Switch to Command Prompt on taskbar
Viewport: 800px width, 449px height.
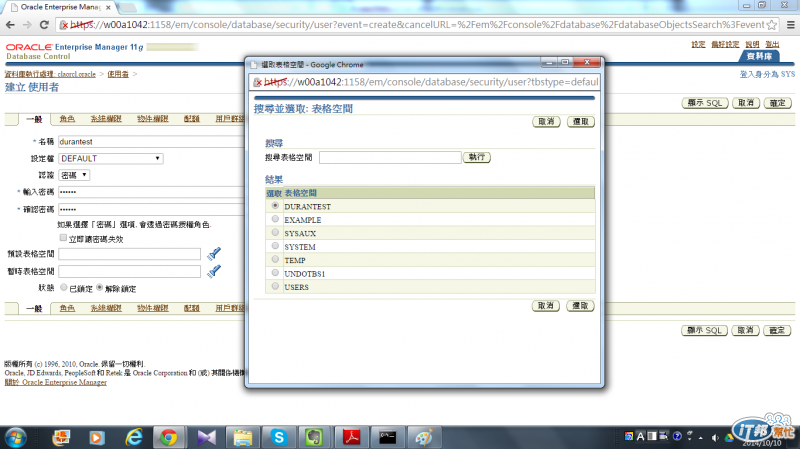click(x=388, y=437)
